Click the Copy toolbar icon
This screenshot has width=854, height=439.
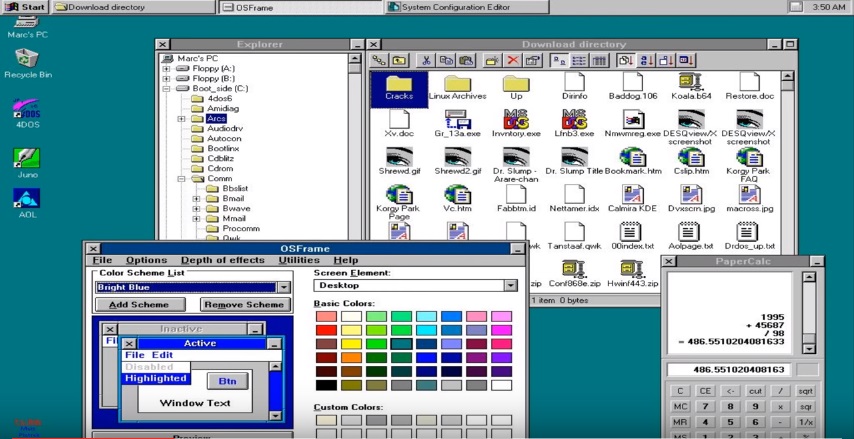pos(446,60)
